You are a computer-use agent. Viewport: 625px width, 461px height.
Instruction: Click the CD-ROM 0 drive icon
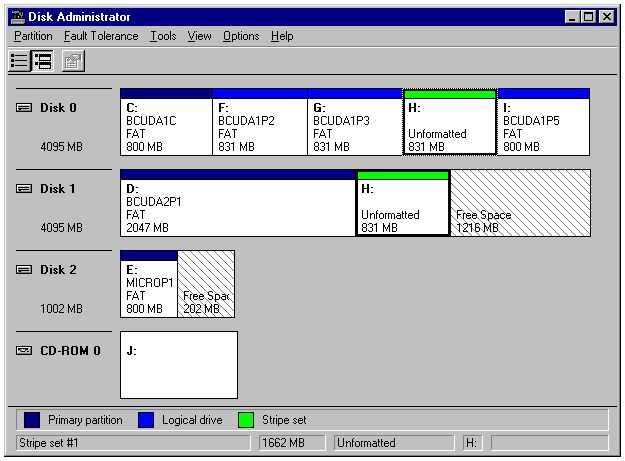[x=25, y=351]
